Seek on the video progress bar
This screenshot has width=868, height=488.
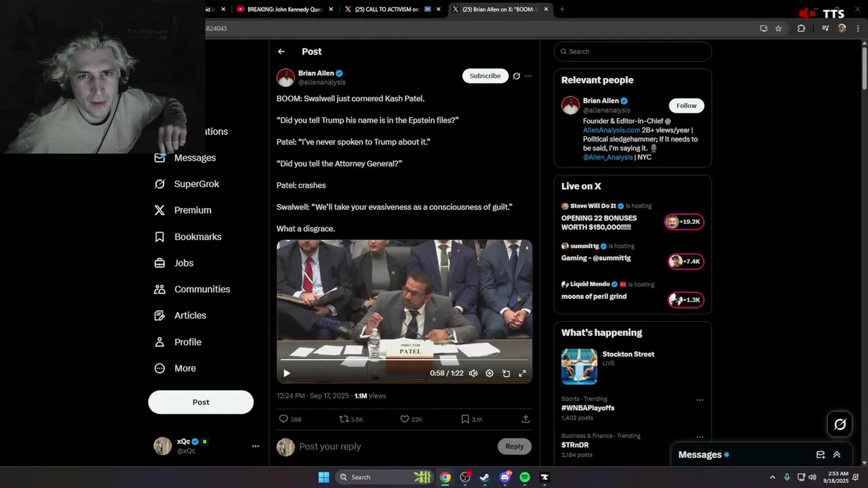tap(404, 360)
